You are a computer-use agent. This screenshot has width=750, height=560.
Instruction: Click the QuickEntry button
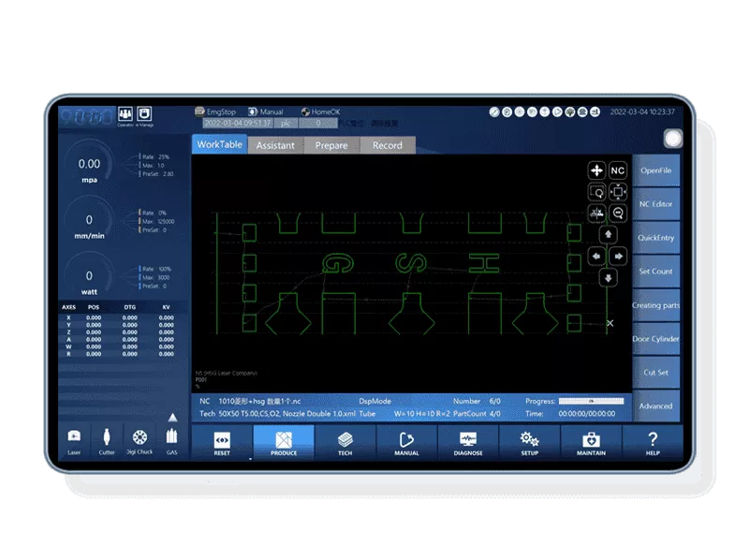(x=655, y=238)
